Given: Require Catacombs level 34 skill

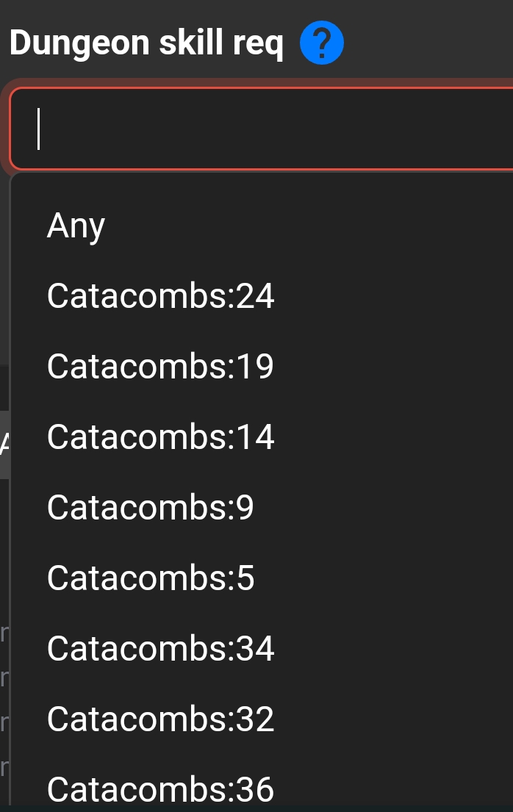Looking at the screenshot, I should pos(160,649).
